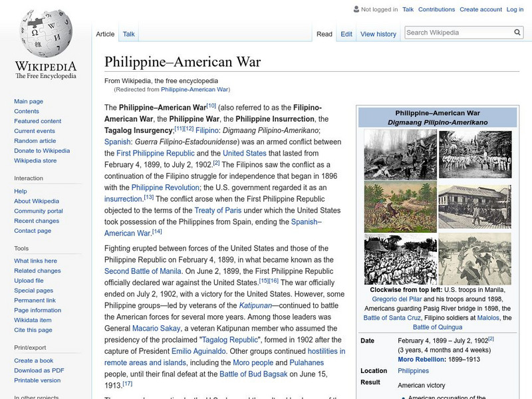Switch to the Talk tab
This screenshot has height=399, width=532.
128,34
